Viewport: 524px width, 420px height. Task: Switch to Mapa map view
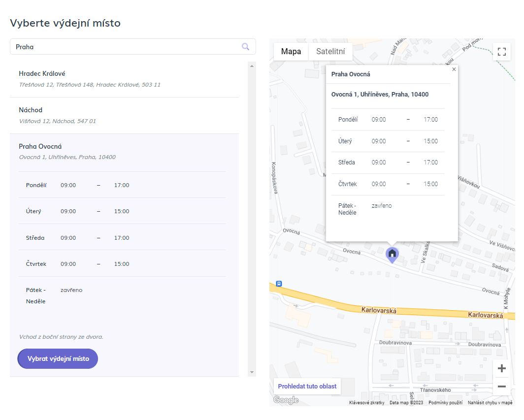(x=291, y=52)
